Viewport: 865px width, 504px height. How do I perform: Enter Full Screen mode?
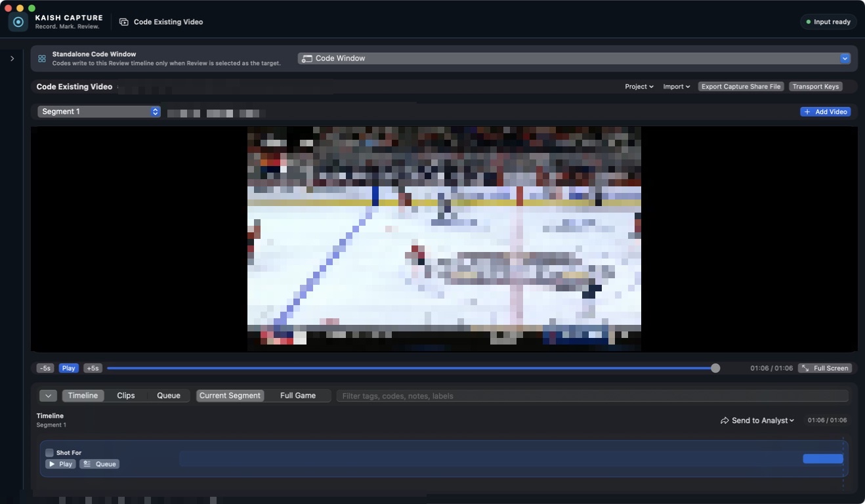pyautogui.click(x=826, y=368)
